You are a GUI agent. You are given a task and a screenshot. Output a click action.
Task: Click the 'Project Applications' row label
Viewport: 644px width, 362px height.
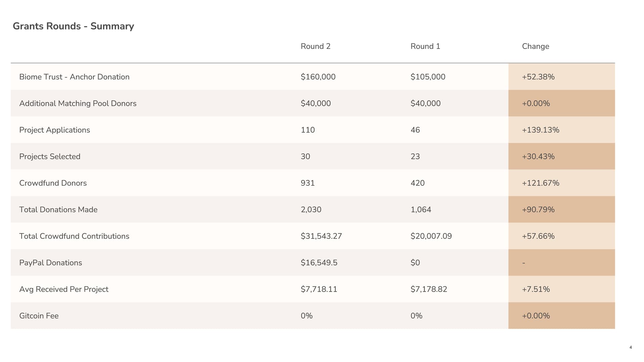point(54,130)
